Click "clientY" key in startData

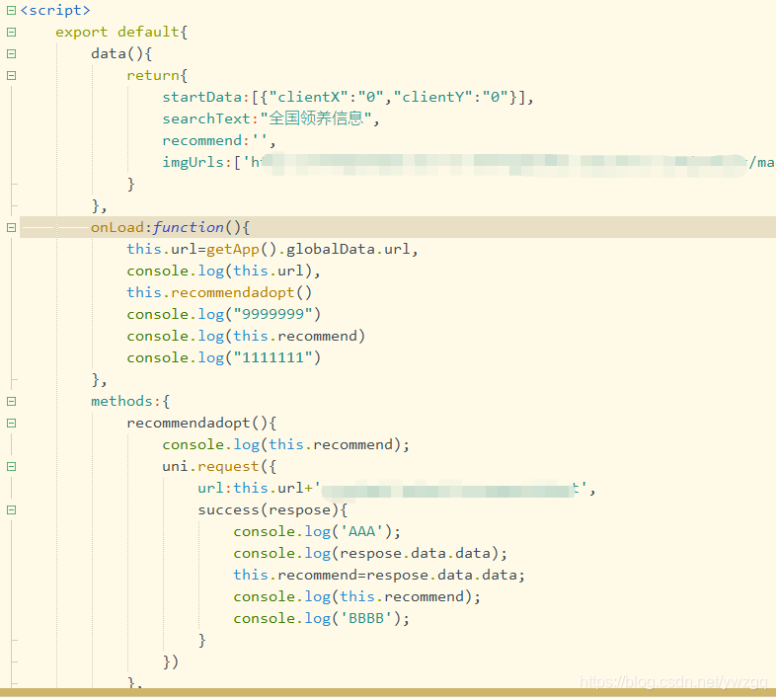coord(433,97)
